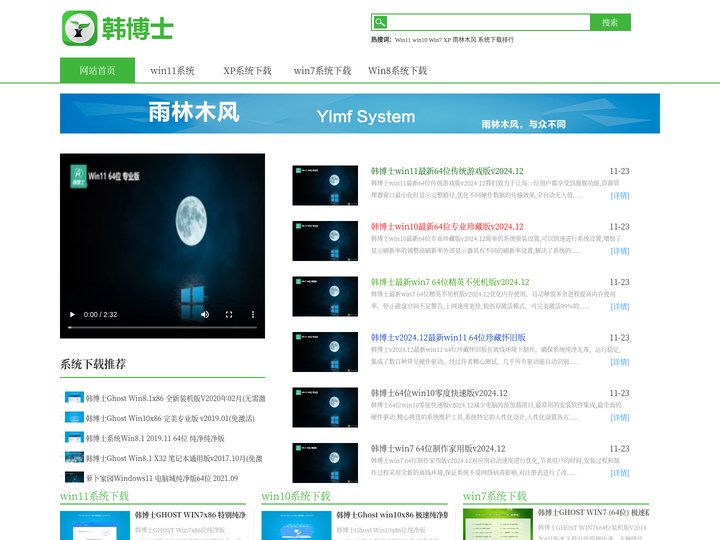
Task: Open thumbnail for 最新win7 64位精英不死机版 article
Action: tap(325, 296)
